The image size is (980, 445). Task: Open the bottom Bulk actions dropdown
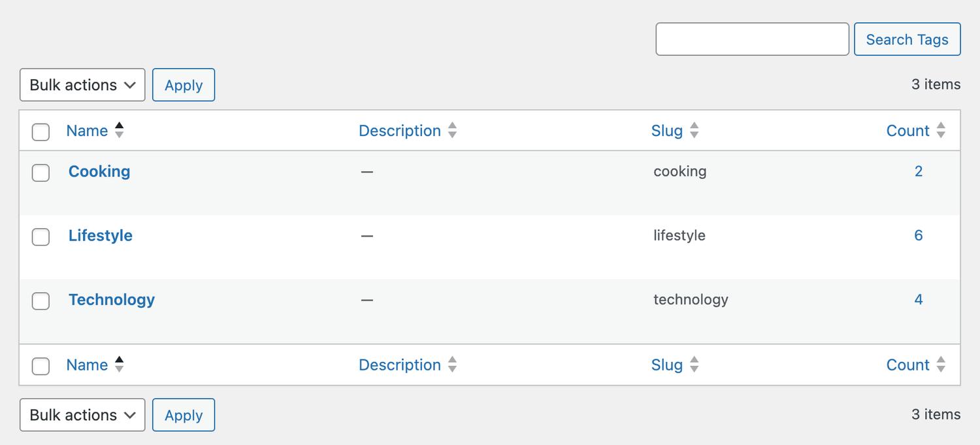[x=82, y=414]
